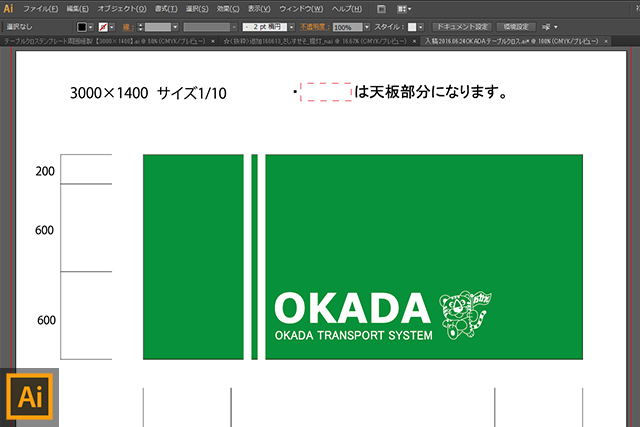640x427 pixels.
Task: Click the stroke swatch with red slash
Action: coord(103,27)
